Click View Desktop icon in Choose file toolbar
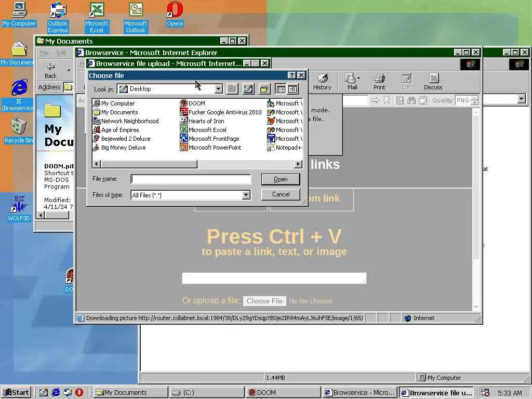532x399 pixels. 248,89
